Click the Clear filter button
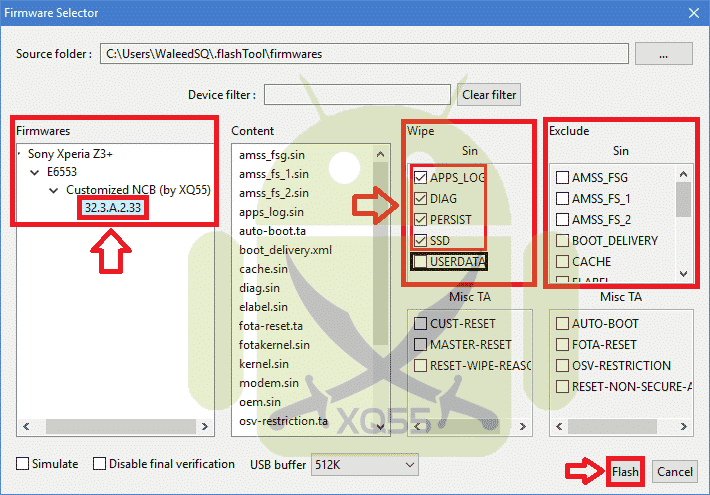This screenshot has width=710, height=495. pos(489,95)
